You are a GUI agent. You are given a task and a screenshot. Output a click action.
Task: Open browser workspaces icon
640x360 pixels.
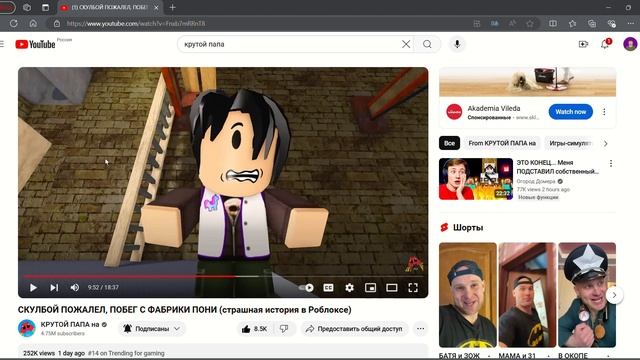click(27, 7)
